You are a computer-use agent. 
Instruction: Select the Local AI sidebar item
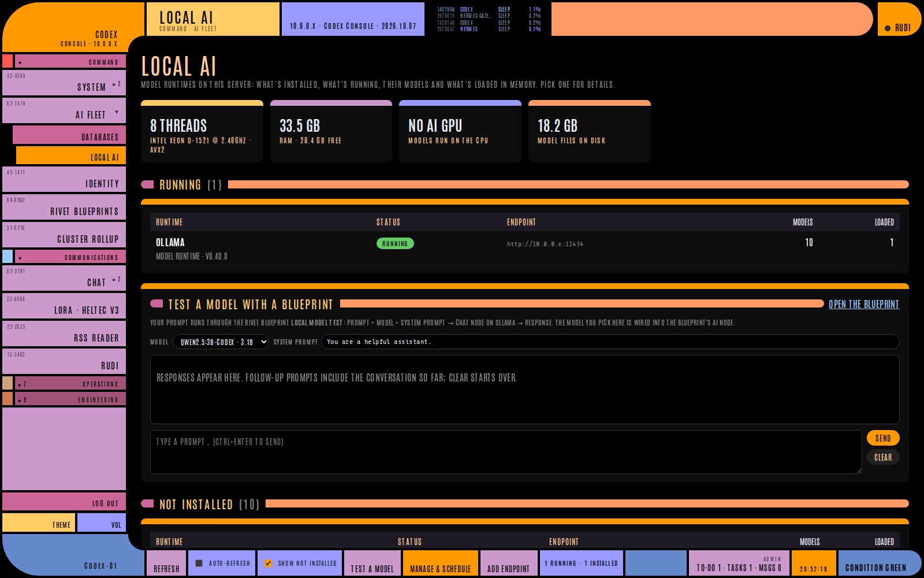[x=71, y=155]
